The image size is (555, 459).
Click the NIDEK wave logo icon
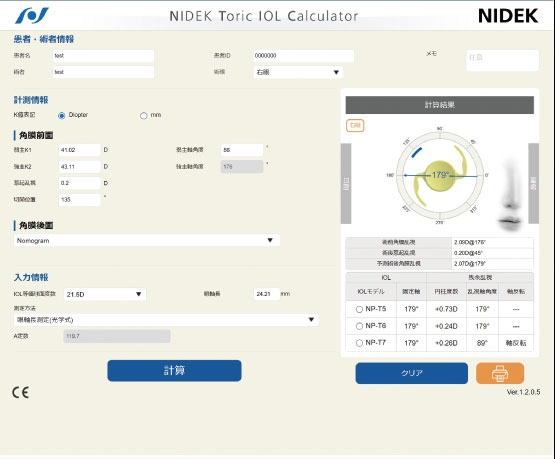tap(32, 16)
